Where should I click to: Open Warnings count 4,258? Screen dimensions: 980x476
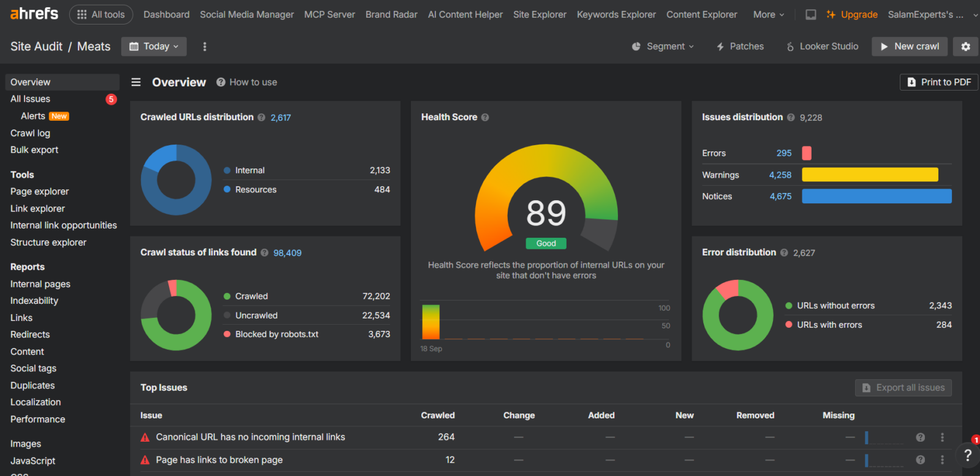coord(780,175)
